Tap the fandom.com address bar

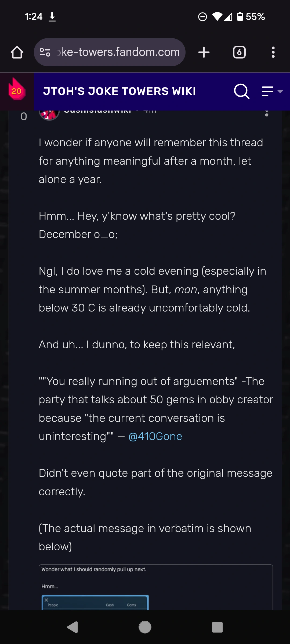tap(118, 52)
